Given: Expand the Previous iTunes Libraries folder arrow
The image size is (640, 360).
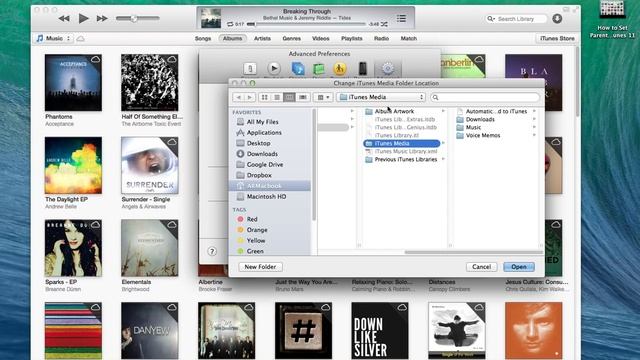Looking at the screenshot, I should point(443,159).
